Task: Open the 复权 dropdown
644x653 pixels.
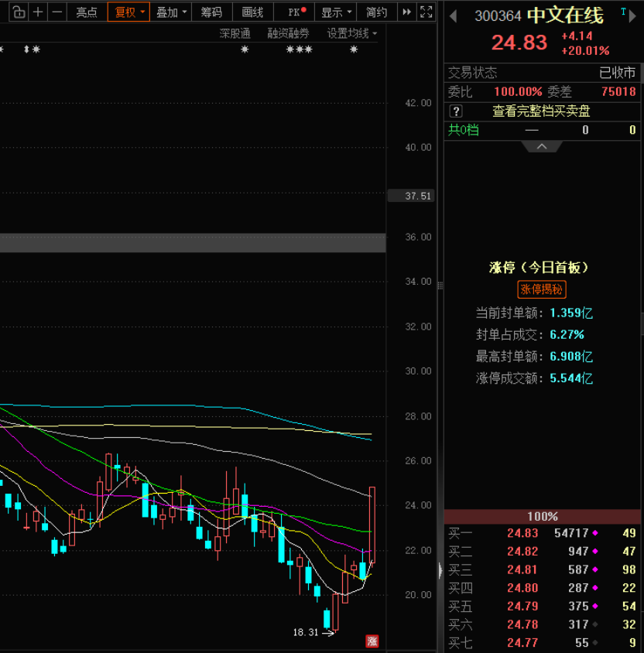Action: click(128, 12)
